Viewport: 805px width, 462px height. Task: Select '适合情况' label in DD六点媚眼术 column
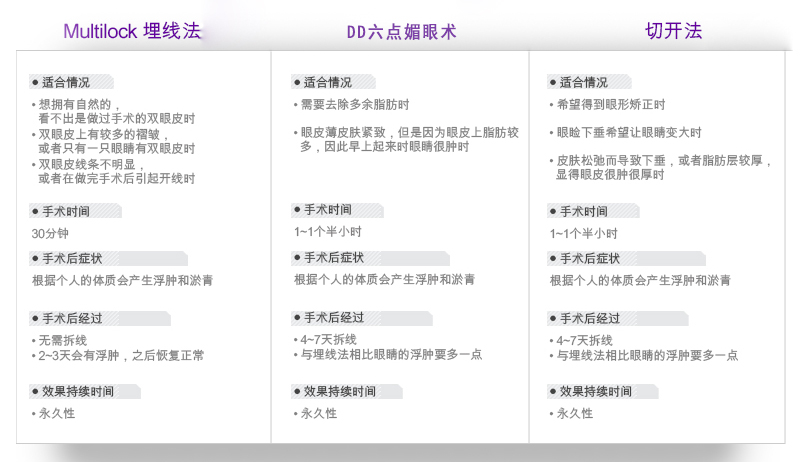coord(328,82)
